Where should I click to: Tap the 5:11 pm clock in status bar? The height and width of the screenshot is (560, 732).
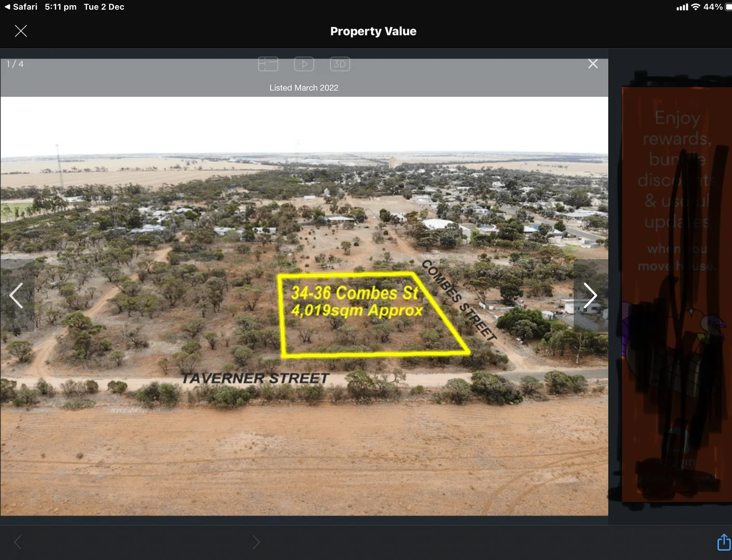[61, 7]
